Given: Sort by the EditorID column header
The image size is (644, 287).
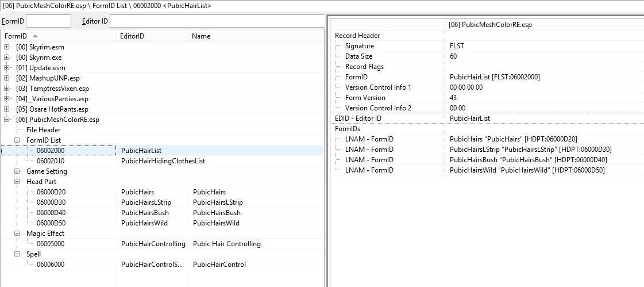Looking at the screenshot, I should pyautogui.click(x=152, y=36).
